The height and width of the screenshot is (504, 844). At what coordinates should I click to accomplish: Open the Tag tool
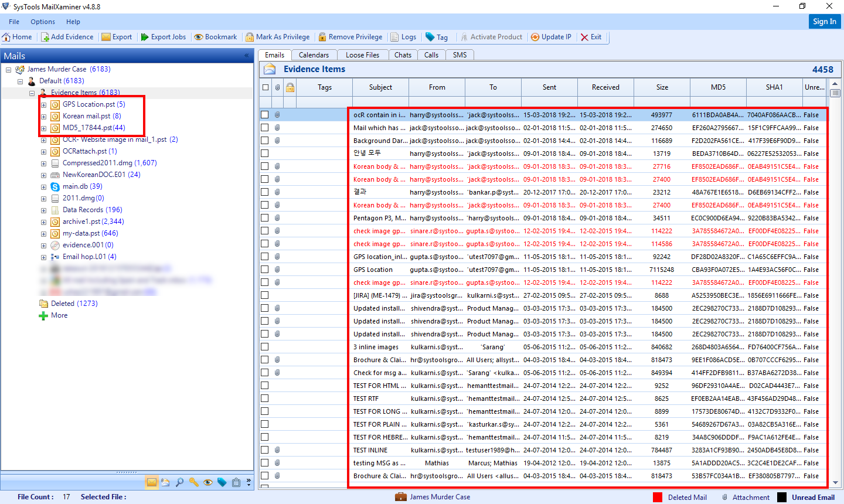coord(437,36)
